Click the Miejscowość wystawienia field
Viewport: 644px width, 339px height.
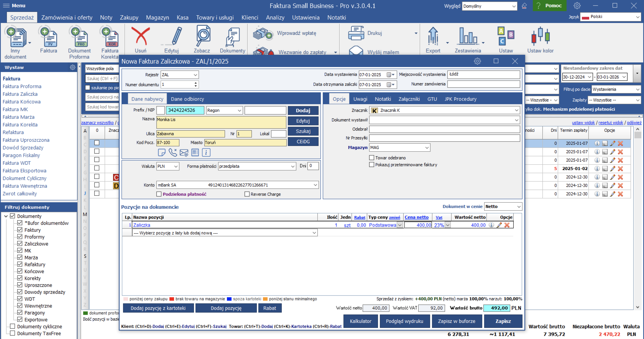[483, 74]
